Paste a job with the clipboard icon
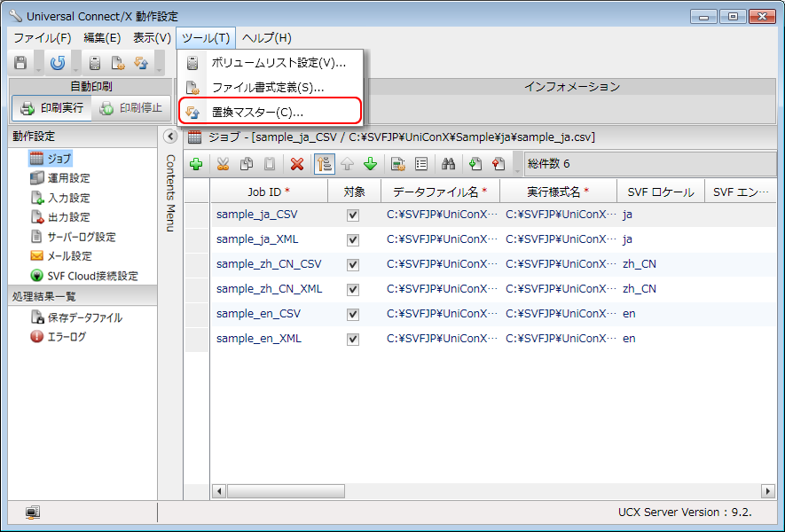Viewport: 785px width, 532px height. point(270,164)
